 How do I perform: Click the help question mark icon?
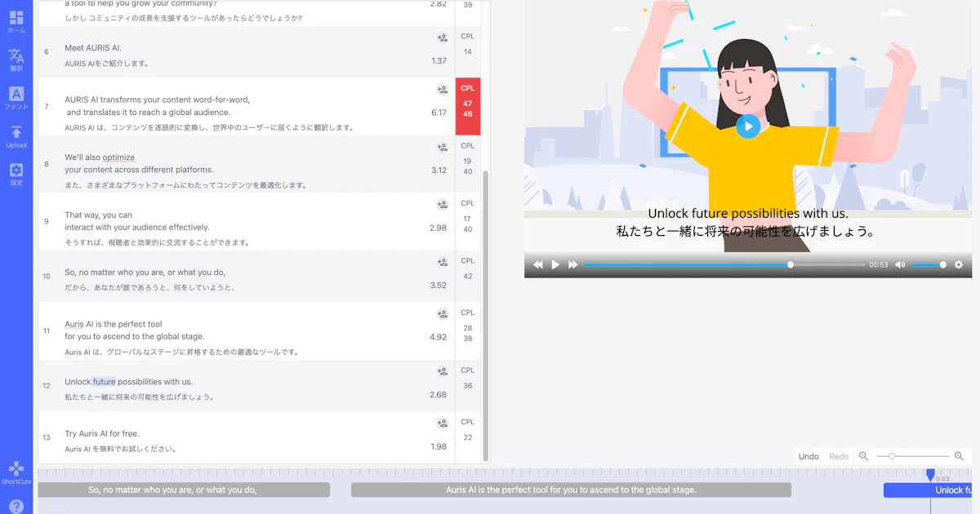(16, 506)
